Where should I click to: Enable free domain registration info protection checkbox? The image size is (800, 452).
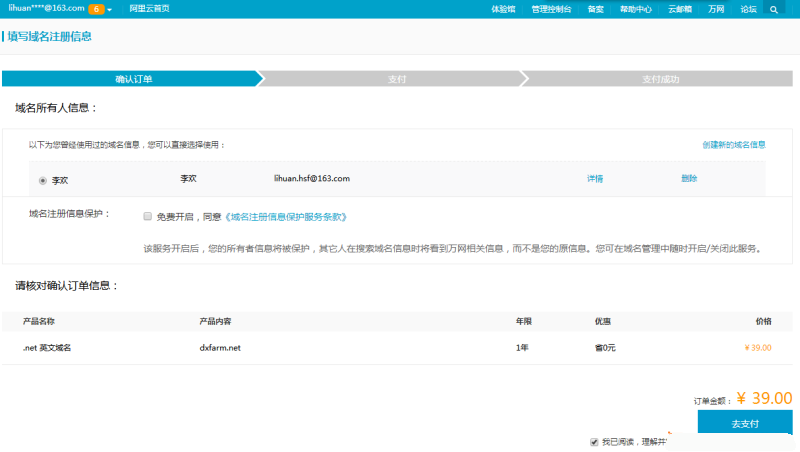(x=147, y=216)
